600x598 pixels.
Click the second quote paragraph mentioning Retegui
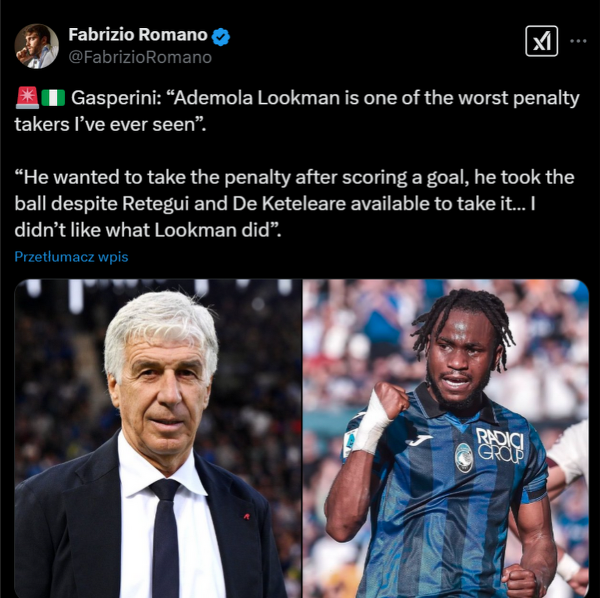(x=295, y=204)
